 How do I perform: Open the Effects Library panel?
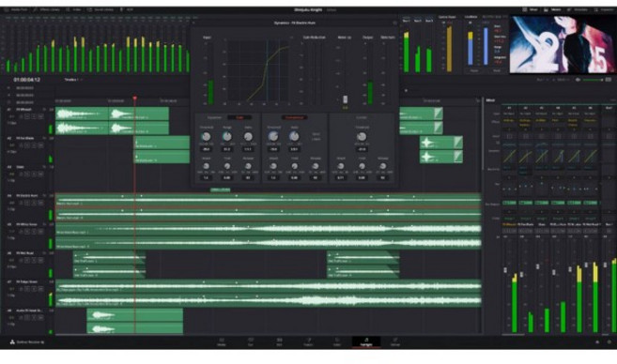(x=46, y=9)
